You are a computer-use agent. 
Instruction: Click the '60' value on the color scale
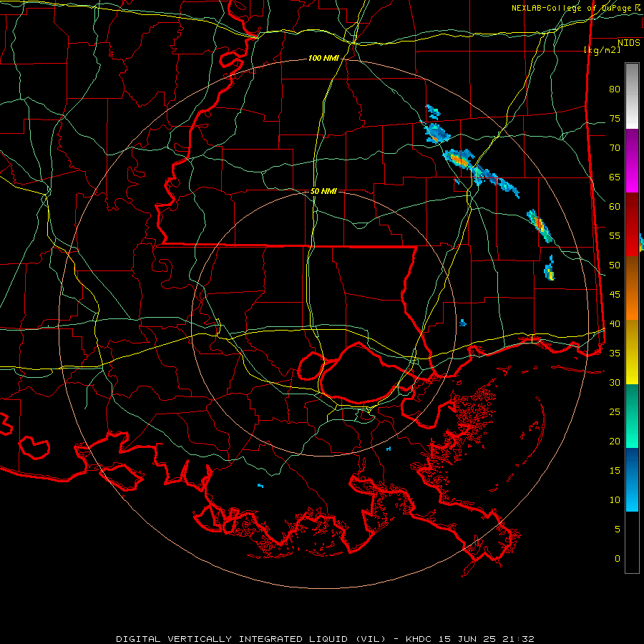coord(615,207)
